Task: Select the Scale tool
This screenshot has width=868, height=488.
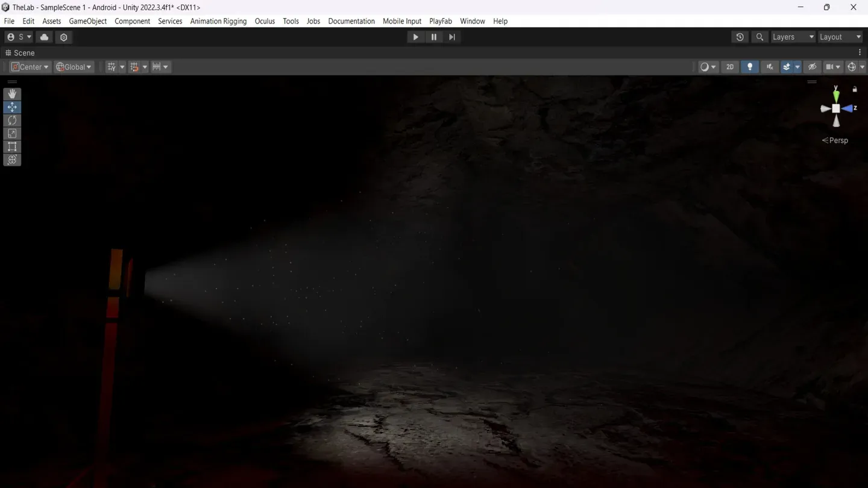Action: click(12, 134)
